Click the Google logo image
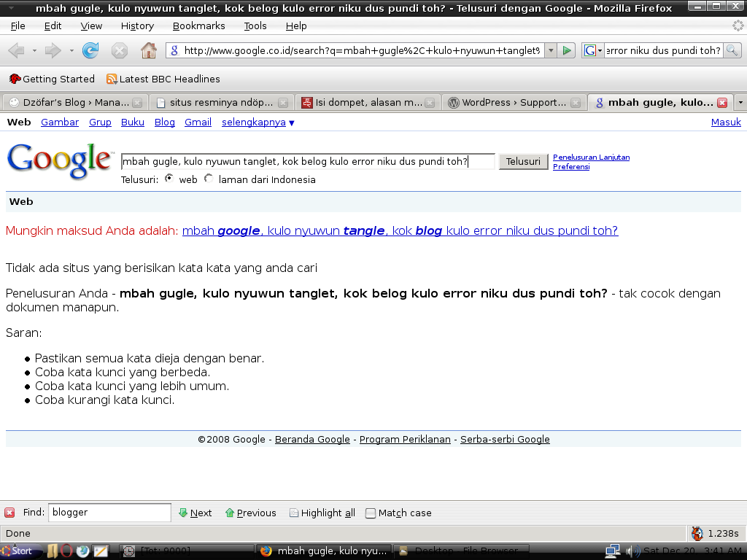Image resolution: width=747 pixels, height=560 pixels. click(x=61, y=161)
